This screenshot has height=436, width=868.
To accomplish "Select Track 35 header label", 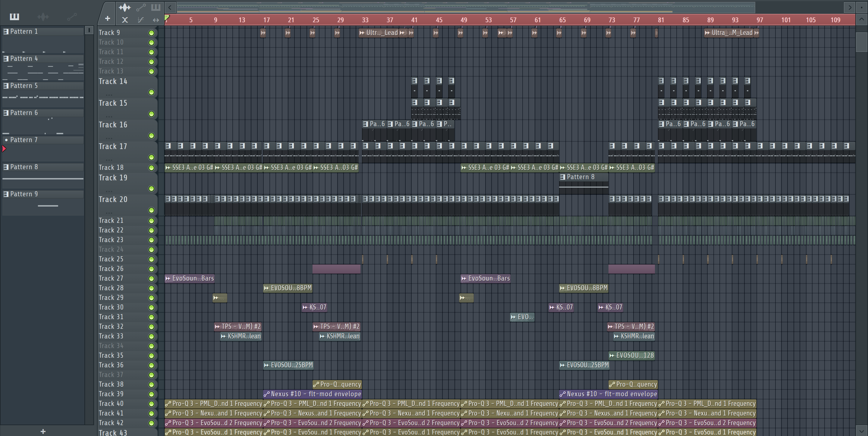I will click(x=111, y=356).
